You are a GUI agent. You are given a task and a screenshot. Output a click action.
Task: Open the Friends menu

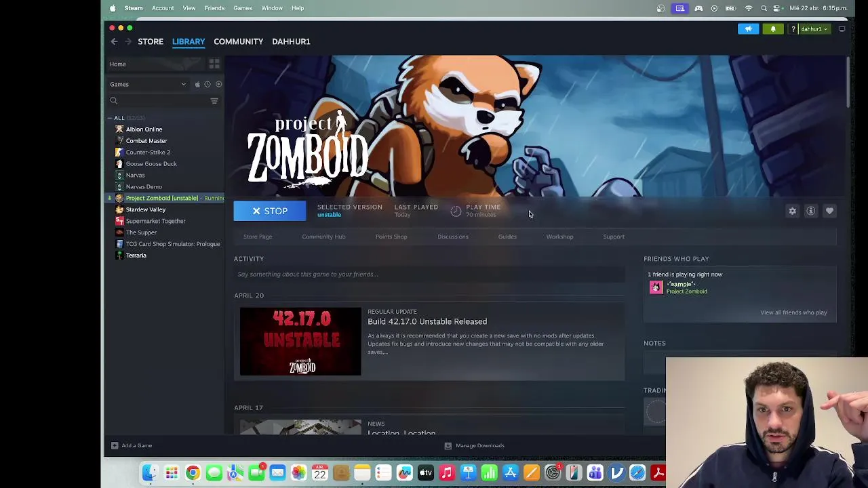click(x=214, y=8)
